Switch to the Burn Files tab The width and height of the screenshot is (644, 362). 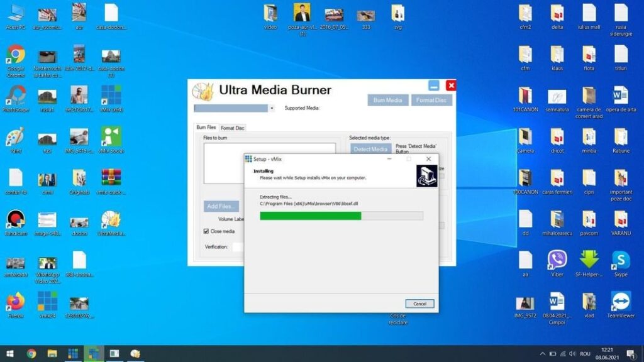click(206, 127)
